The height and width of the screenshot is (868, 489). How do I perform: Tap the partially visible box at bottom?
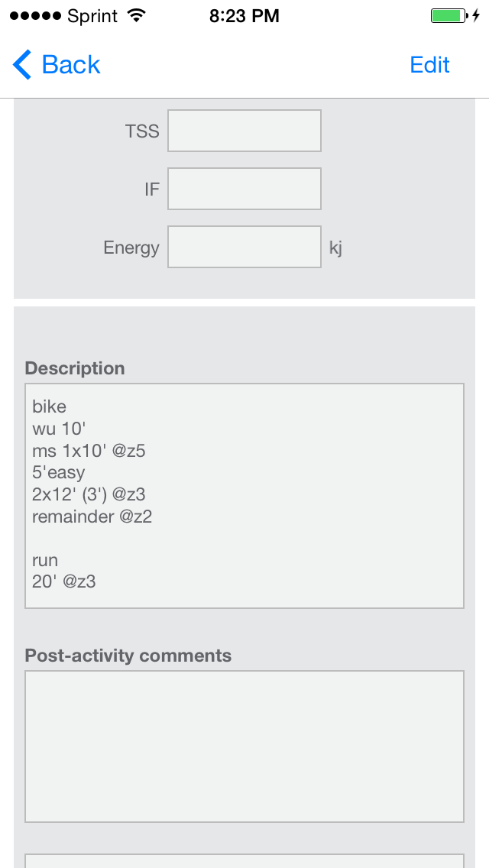(244, 860)
